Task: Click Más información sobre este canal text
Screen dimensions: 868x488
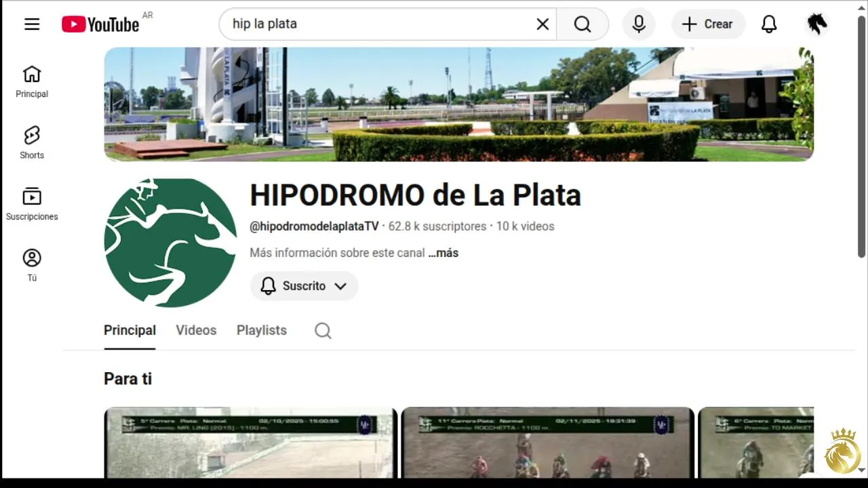Action: click(x=337, y=253)
